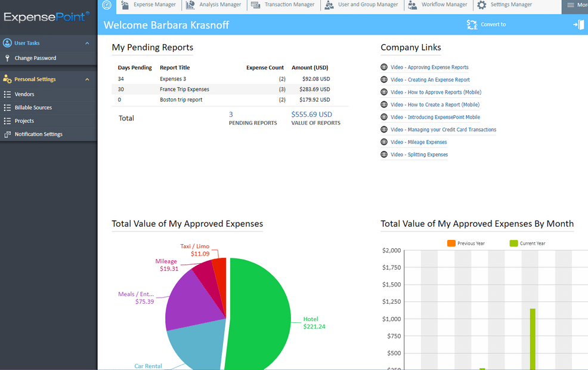588x370 pixels.
Task: Click the Transaction Manager card icon
Action: point(255,5)
